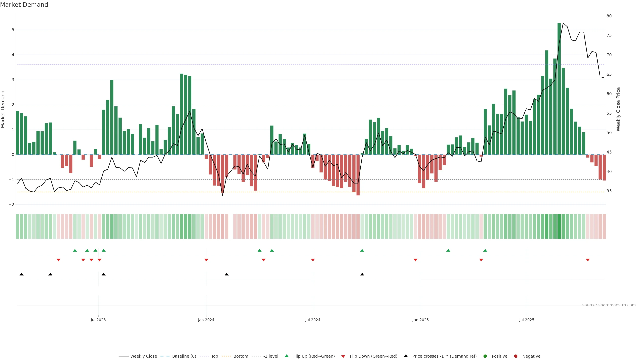Click the Positive green dot legend icon
This screenshot has height=362, width=644.
[x=485, y=356]
